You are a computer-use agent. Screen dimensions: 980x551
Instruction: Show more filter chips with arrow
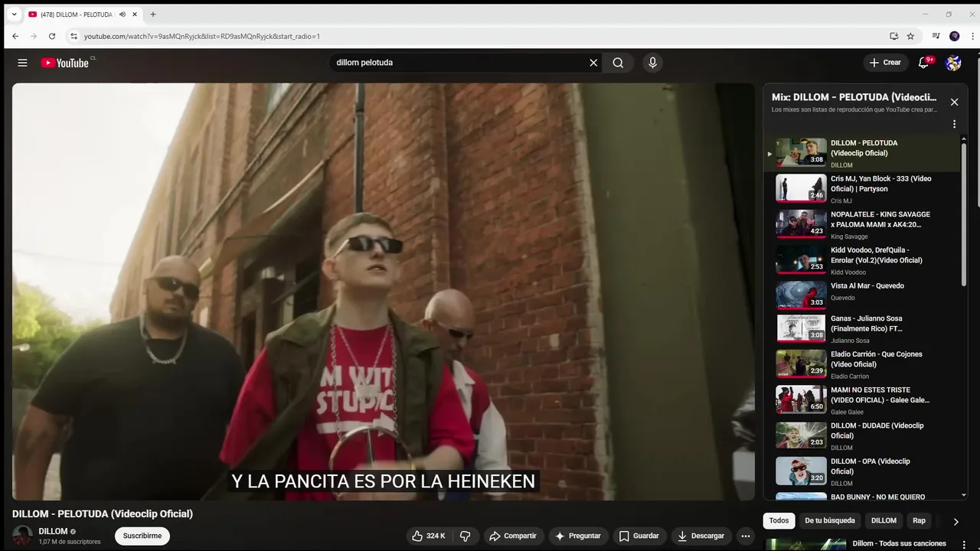[955, 521]
